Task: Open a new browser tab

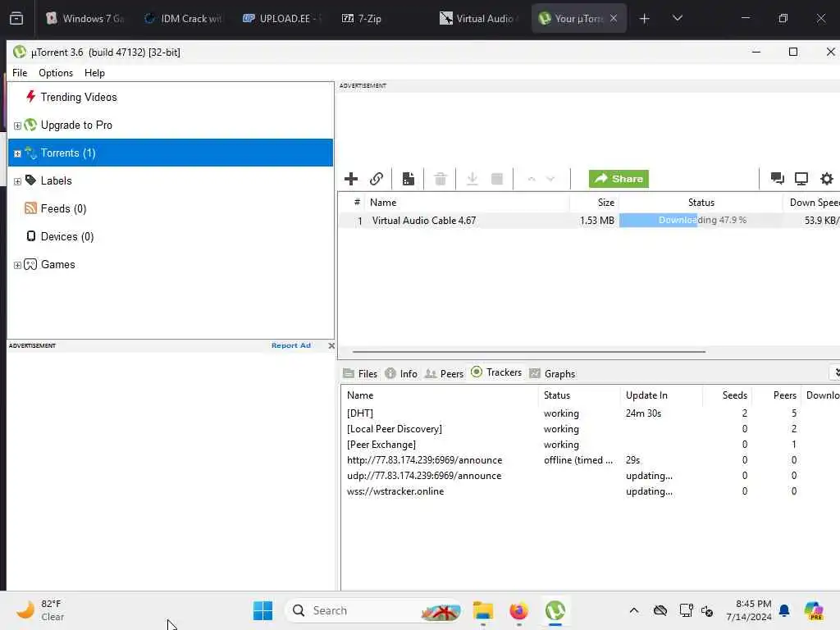Action: pos(645,19)
